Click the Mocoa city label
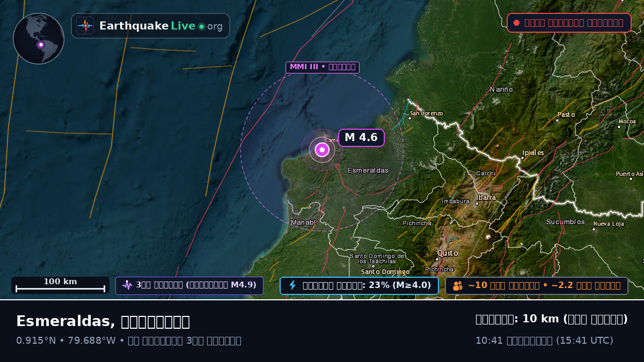The height and width of the screenshot is (362, 644). [627, 121]
